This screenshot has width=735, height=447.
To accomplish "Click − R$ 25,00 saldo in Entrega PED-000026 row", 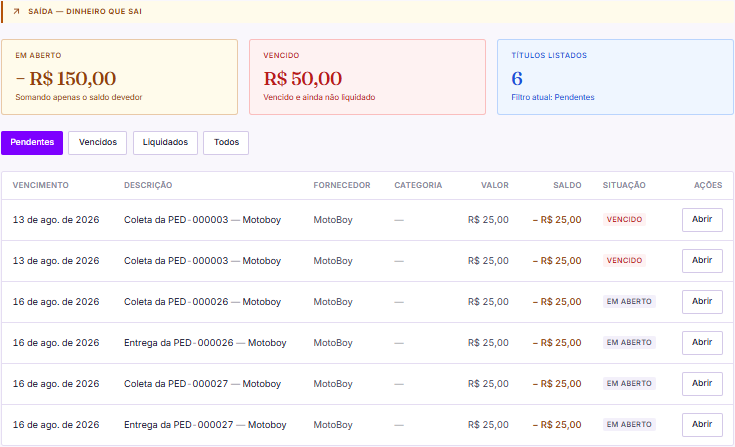I will (557, 343).
